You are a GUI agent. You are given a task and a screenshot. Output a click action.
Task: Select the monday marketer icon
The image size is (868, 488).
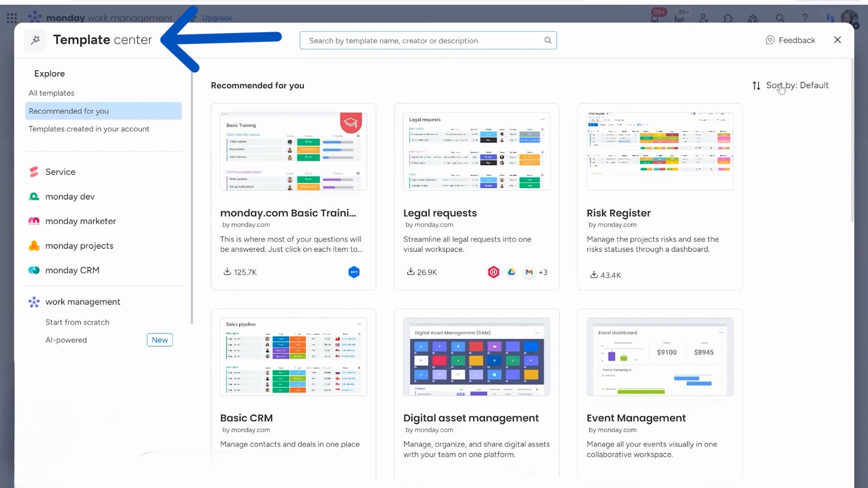(x=34, y=221)
